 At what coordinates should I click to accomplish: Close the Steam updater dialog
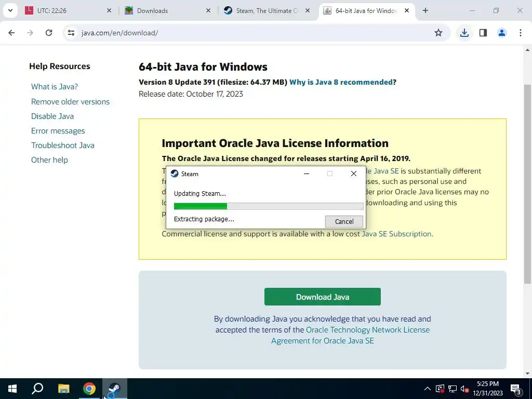point(353,174)
